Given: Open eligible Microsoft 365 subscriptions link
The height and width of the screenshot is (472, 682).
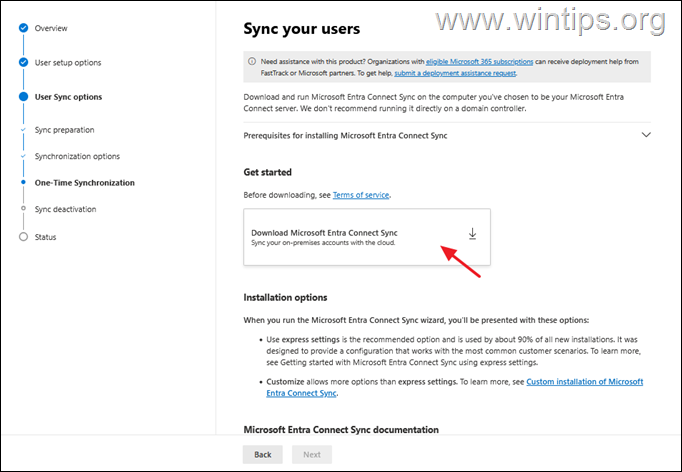Looking at the screenshot, I should tap(479, 62).
